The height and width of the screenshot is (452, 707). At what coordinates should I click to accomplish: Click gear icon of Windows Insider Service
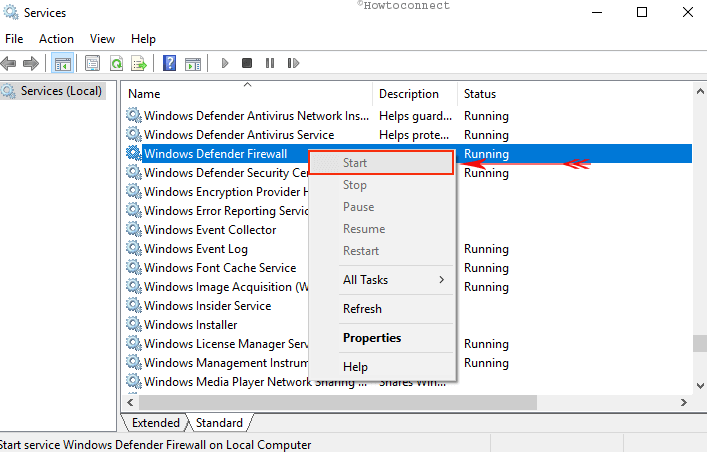tap(133, 304)
